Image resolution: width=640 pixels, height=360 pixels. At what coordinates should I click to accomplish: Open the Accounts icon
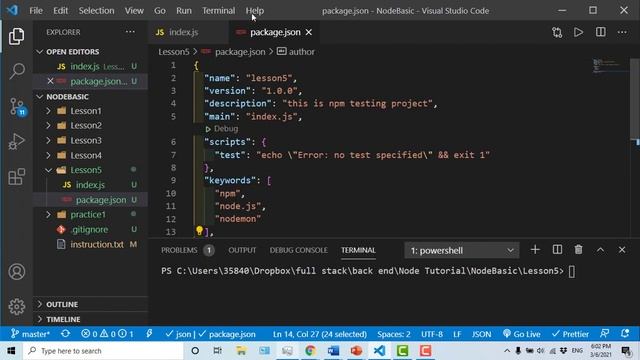coord(16,272)
